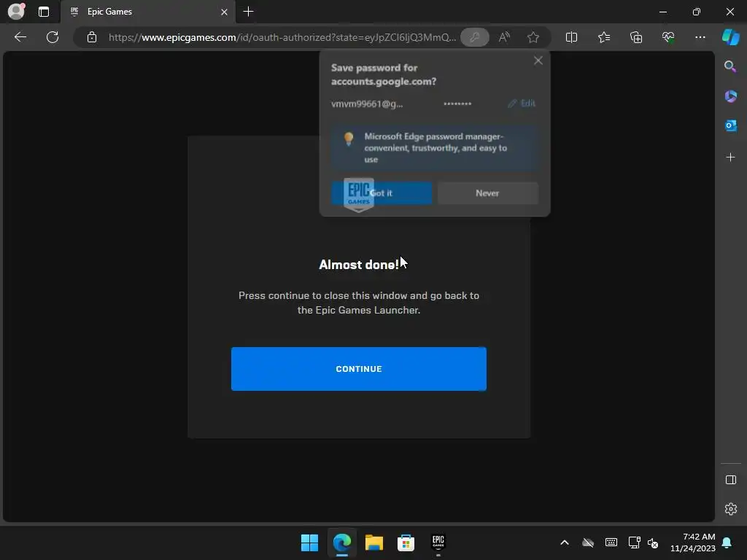The width and height of the screenshot is (747, 560).
Task: Open Epic Games Launcher from taskbar
Action: click(438, 542)
